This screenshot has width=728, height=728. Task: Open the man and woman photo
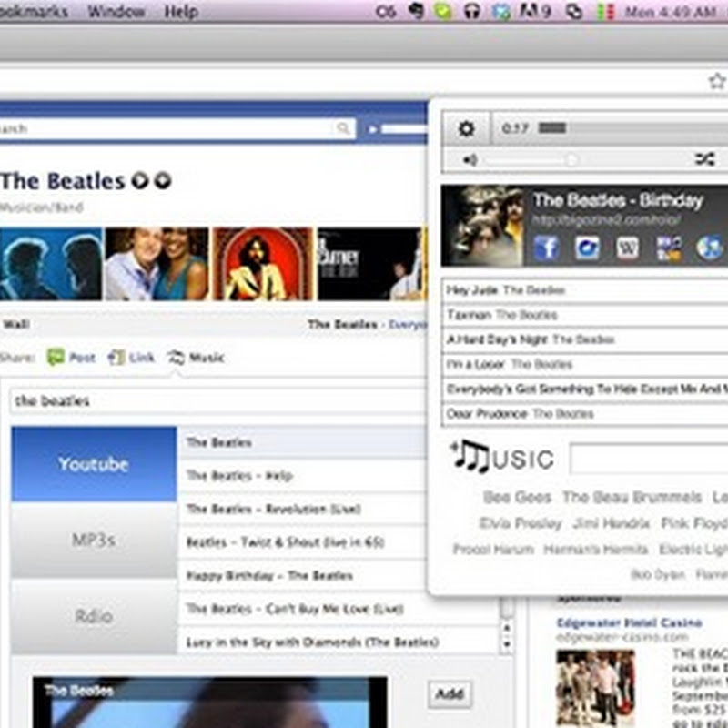point(157,264)
